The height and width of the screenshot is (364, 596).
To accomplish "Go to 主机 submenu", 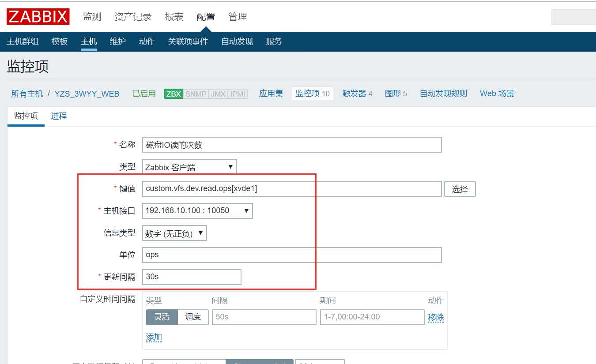I will [x=89, y=41].
